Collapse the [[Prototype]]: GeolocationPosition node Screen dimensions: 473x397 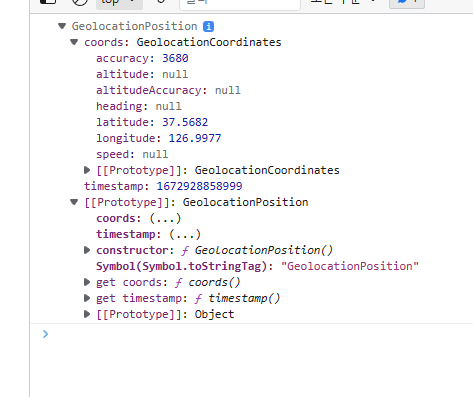pyautogui.click(x=74, y=202)
